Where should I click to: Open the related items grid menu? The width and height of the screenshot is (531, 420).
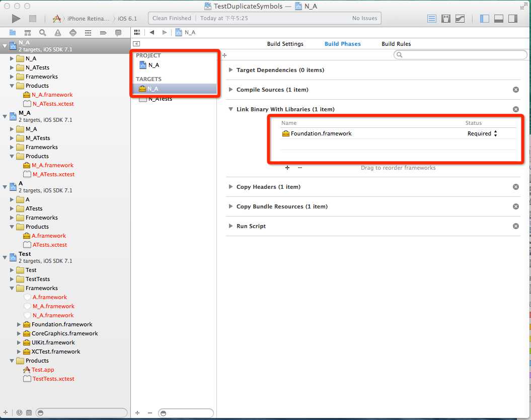pyautogui.click(x=137, y=32)
